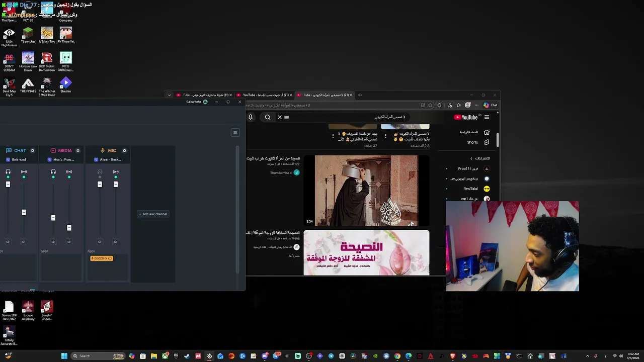Click the DISCORD app tag in MIC
This screenshot has height=362, width=644.
click(x=101, y=258)
